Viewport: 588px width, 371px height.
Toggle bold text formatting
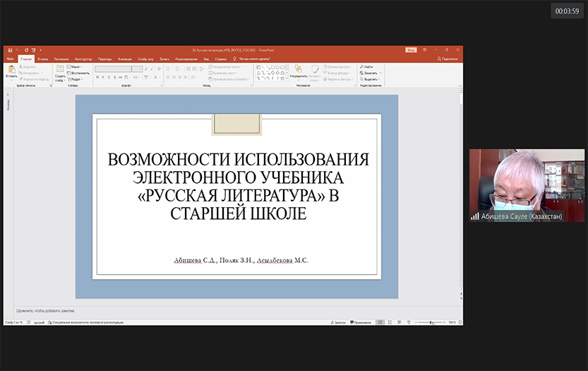[98, 77]
